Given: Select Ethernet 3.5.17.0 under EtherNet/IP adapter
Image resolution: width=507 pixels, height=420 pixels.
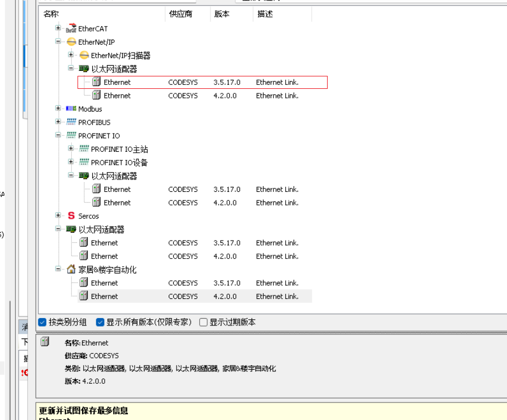Looking at the screenshot, I should pyautogui.click(x=117, y=83).
